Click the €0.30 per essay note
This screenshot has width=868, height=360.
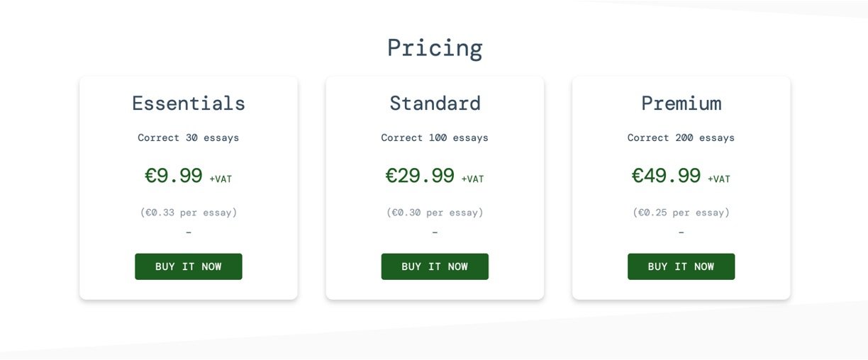pos(435,213)
